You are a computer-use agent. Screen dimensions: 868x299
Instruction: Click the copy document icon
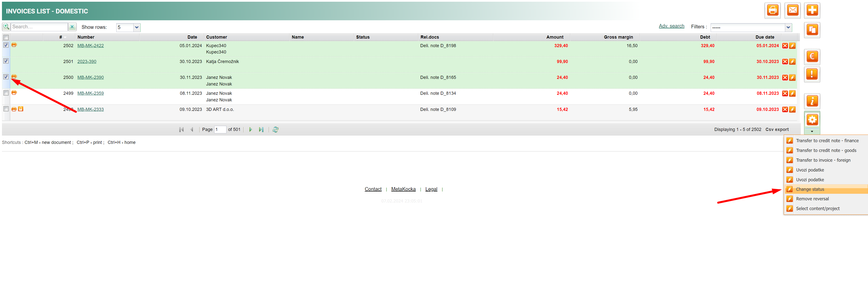point(812,30)
